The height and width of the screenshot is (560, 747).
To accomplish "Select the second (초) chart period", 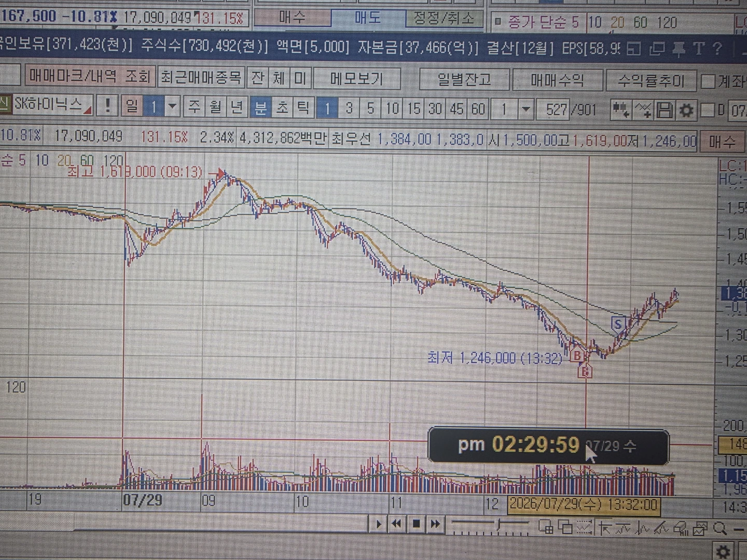I will 282,107.
